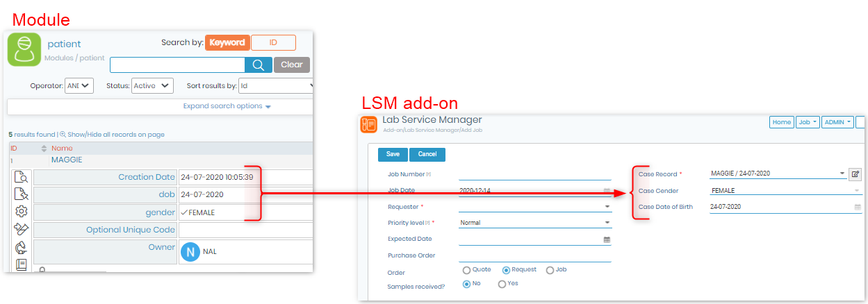
Task: Click the microscope icon in record sidebar
Action: click(x=22, y=247)
